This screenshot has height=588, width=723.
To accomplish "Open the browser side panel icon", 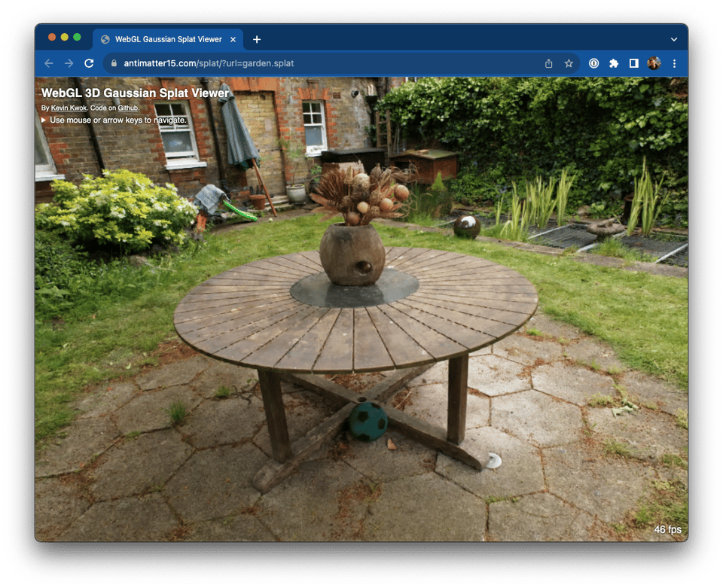I will click(x=634, y=63).
